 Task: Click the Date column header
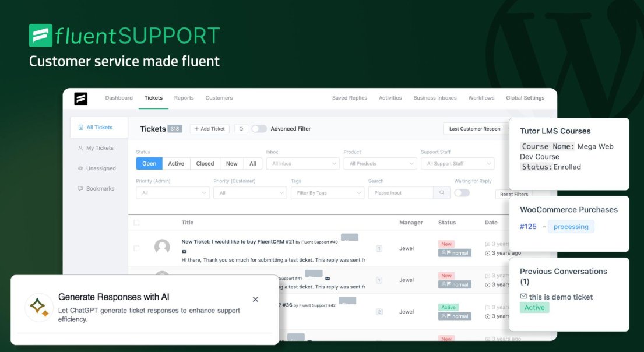(491, 223)
